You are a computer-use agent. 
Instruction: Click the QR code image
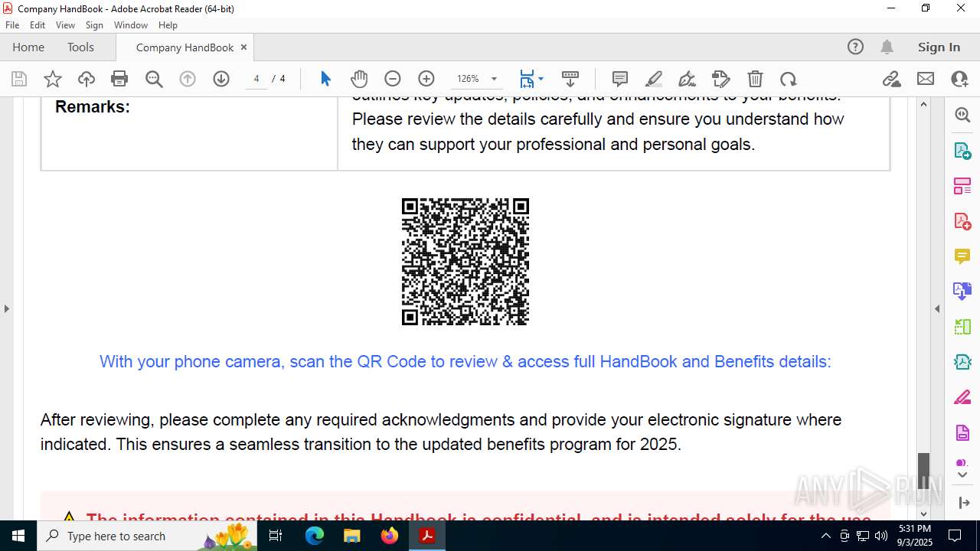point(465,262)
